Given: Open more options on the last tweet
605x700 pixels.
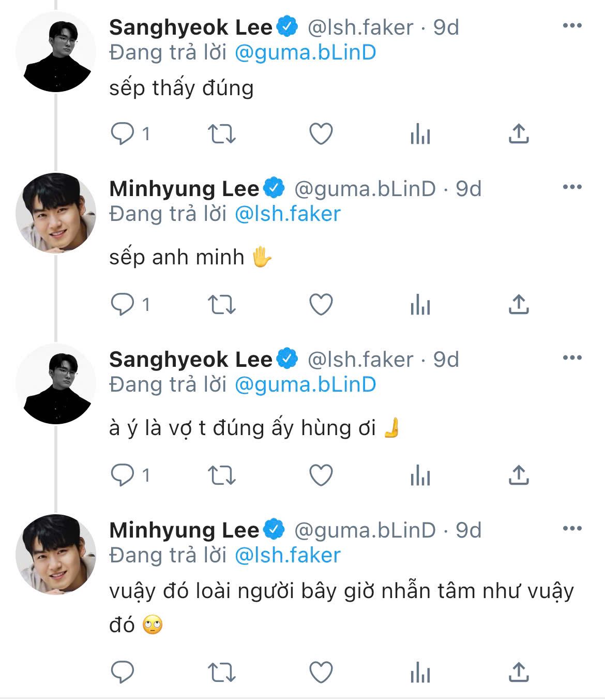Looking at the screenshot, I should (x=572, y=529).
